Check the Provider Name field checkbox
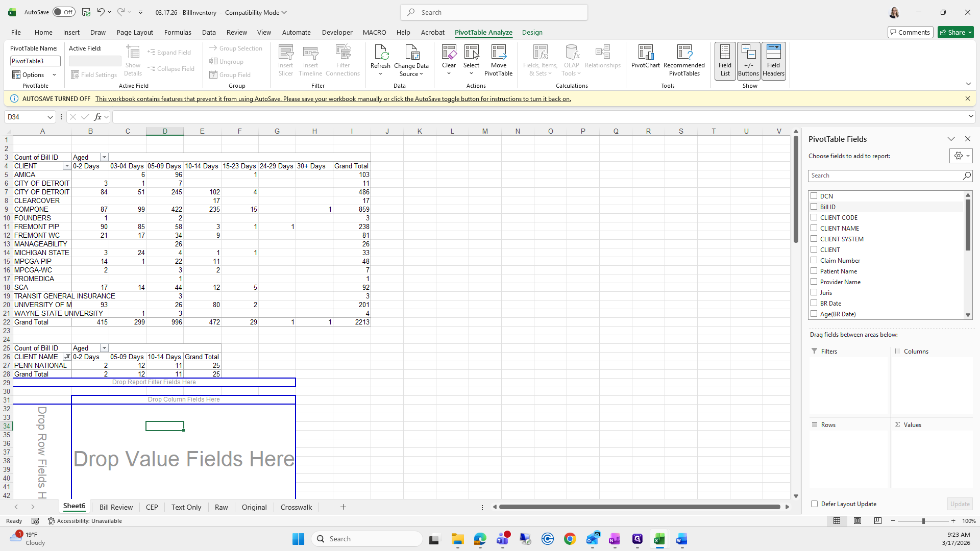Image resolution: width=980 pixels, height=551 pixels. point(814,282)
